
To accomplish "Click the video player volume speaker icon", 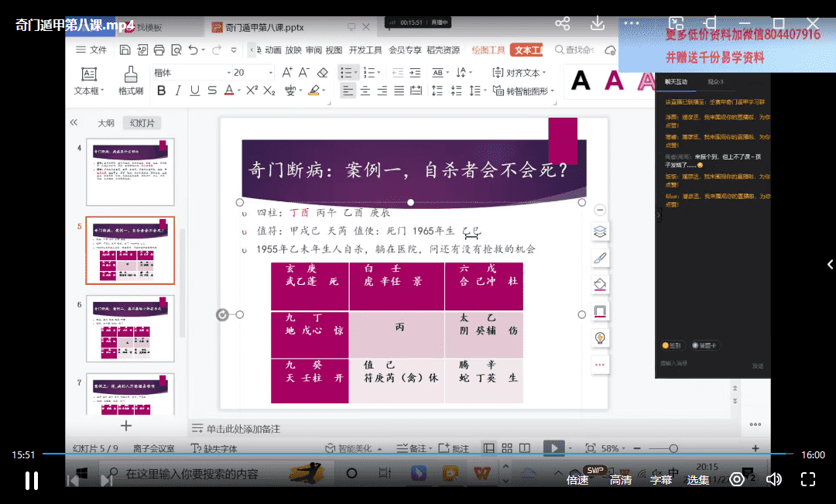I will (773, 479).
